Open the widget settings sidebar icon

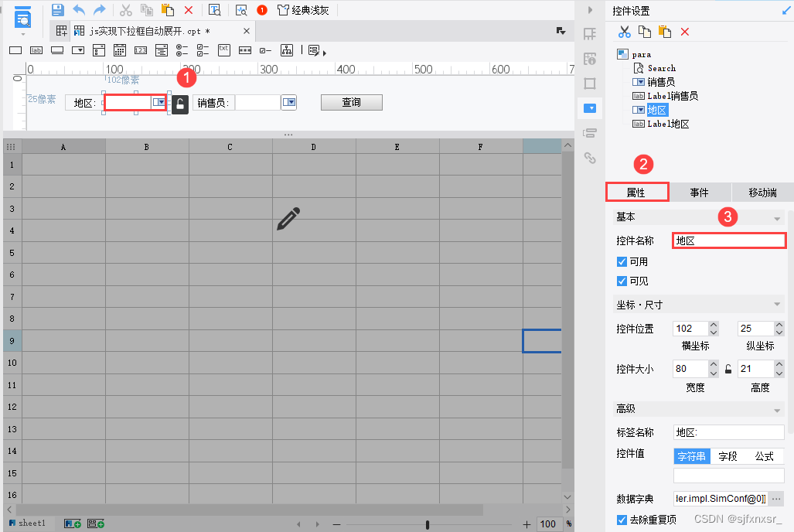(590, 108)
